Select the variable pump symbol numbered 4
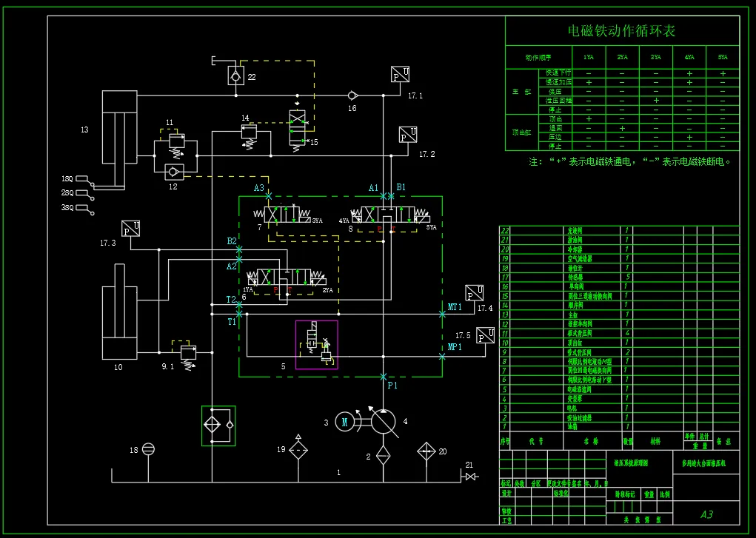 coord(384,422)
